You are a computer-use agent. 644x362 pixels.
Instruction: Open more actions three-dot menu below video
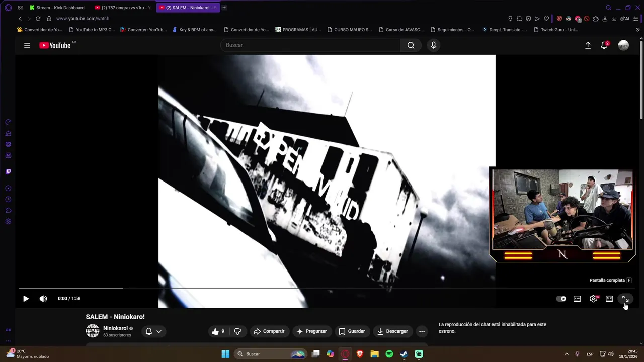click(x=422, y=331)
